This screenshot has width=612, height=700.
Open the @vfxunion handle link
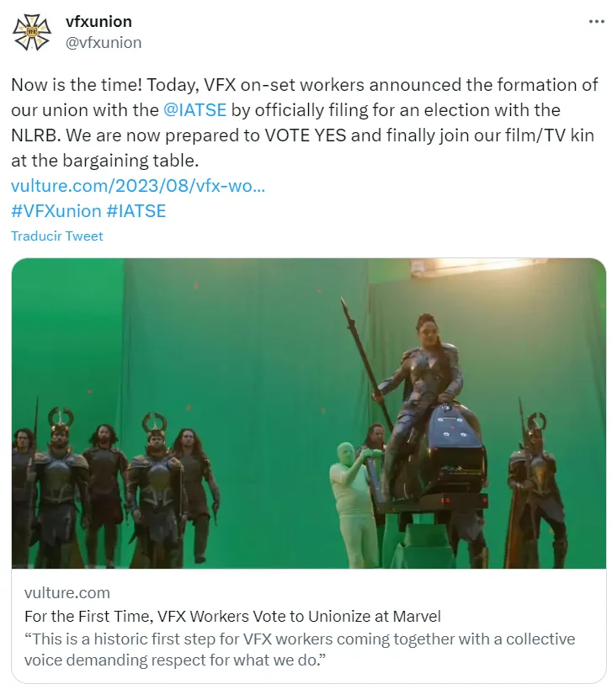coord(104,42)
